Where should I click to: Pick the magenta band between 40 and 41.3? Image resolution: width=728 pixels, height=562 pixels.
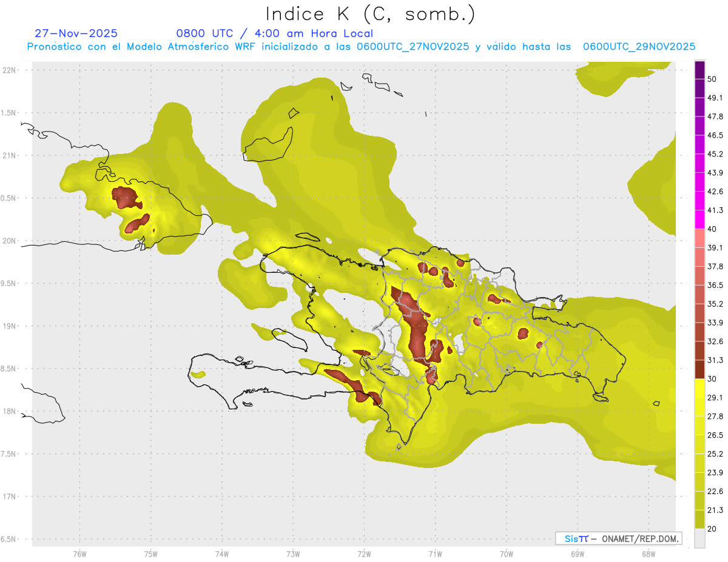click(699, 219)
